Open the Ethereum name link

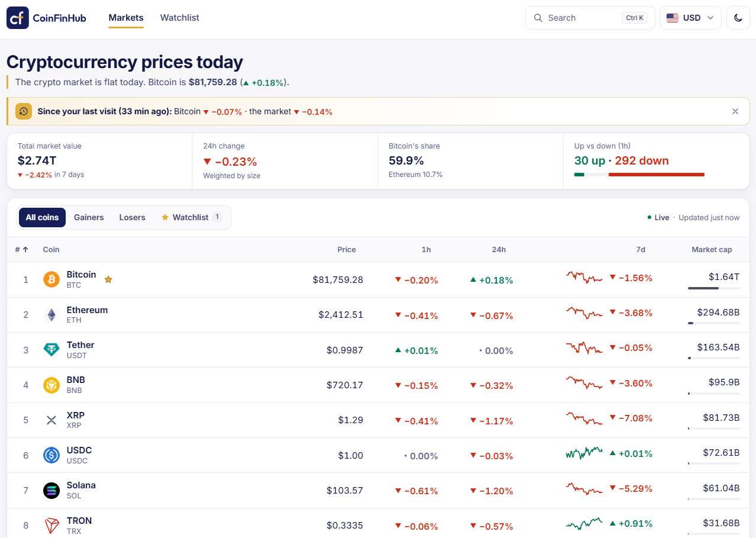click(x=87, y=310)
